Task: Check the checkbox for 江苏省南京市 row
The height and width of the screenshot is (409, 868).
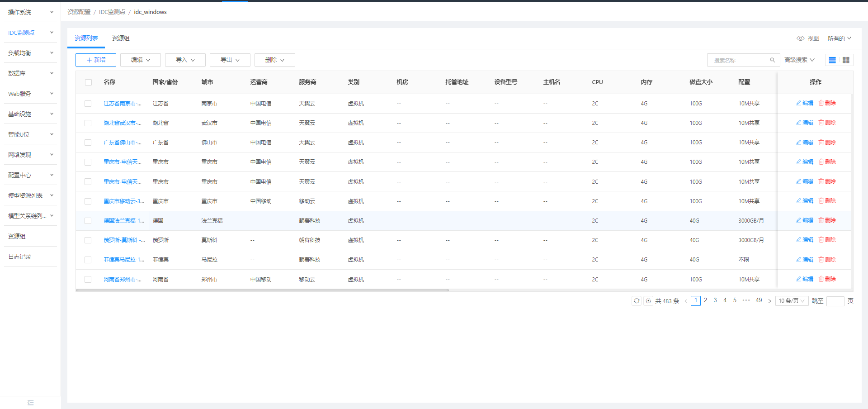Action: click(88, 103)
